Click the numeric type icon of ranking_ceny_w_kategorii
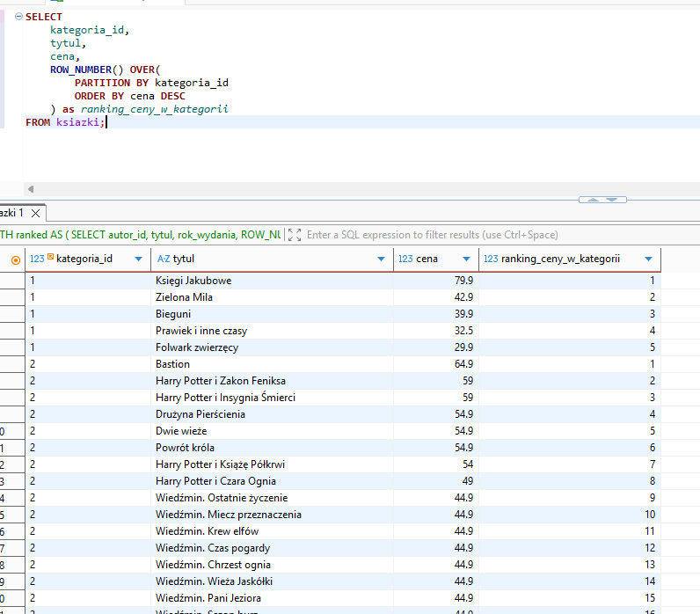 click(491, 259)
